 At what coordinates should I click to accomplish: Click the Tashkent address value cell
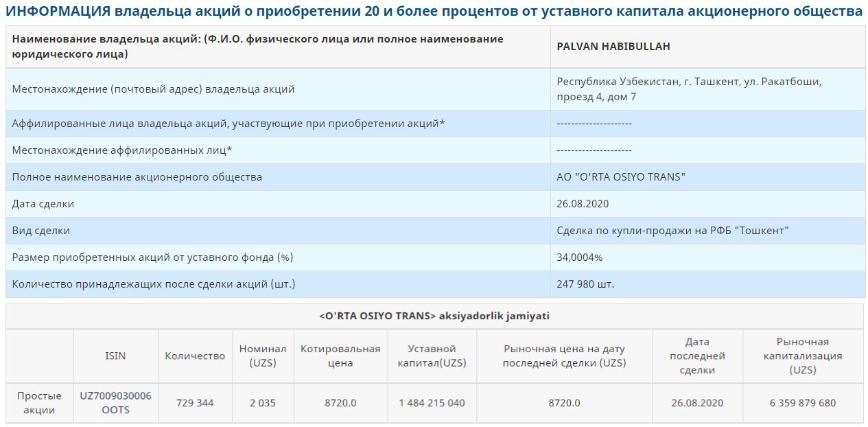tap(707, 89)
